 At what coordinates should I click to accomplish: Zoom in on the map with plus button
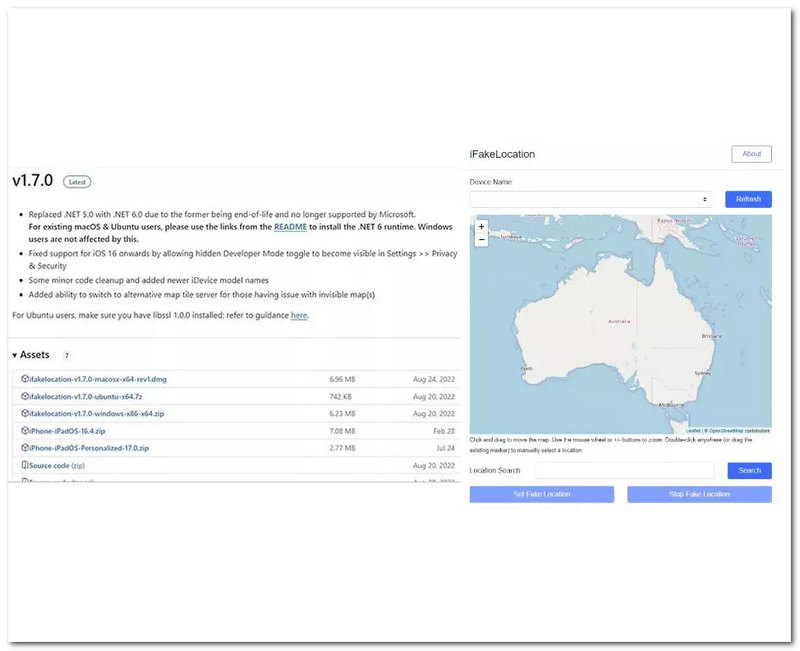[x=482, y=227]
